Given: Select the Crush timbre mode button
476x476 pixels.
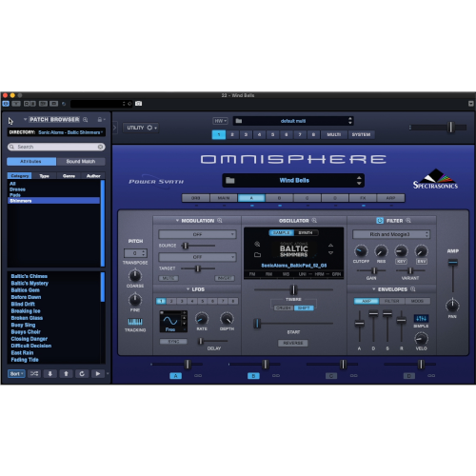Looking at the screenshot, I should pos(284,308).
